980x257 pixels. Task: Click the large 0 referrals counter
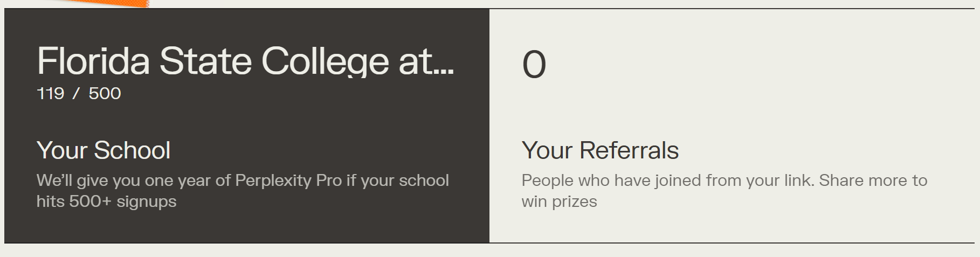click(x=534, y=65)
